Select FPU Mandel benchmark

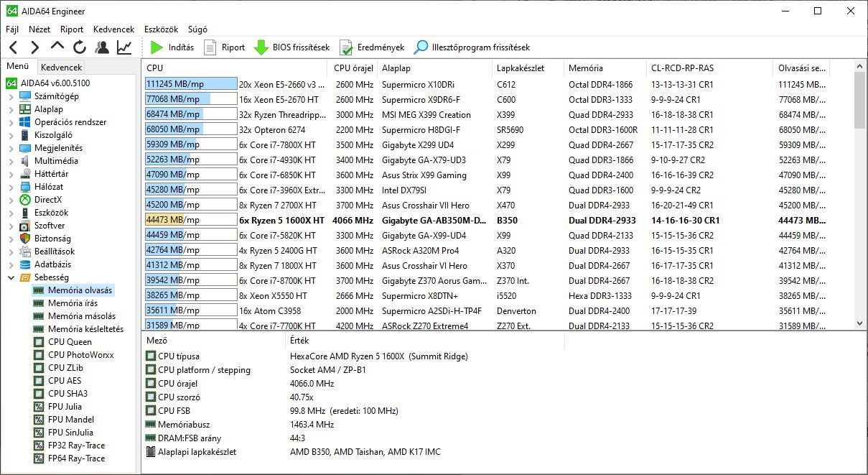pyautogui.click(x=70, y=419)
